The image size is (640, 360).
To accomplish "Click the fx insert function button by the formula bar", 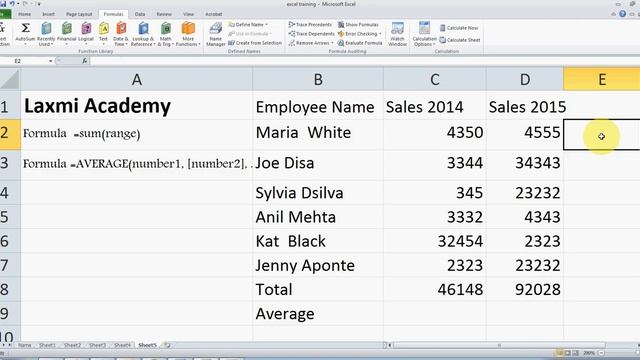I will (x=84, y=61).
